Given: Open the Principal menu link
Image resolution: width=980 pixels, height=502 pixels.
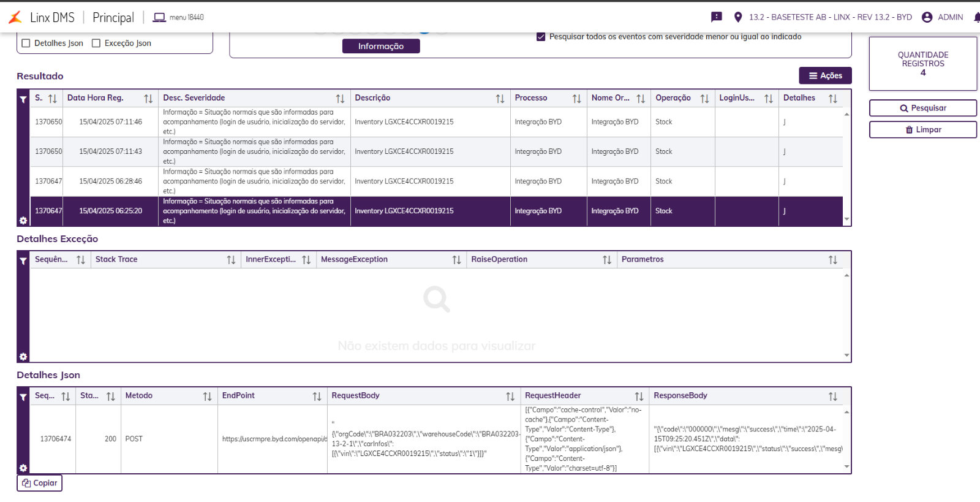Looking at the screenshot, I should 113,17.
